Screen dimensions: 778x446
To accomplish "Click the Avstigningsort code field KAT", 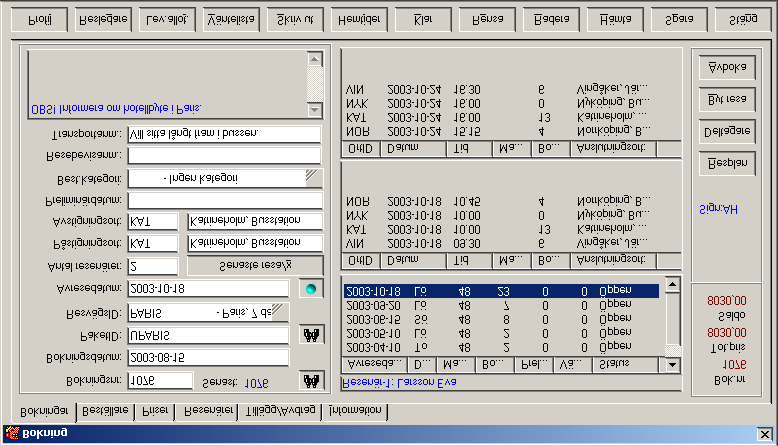I will 153,222.
